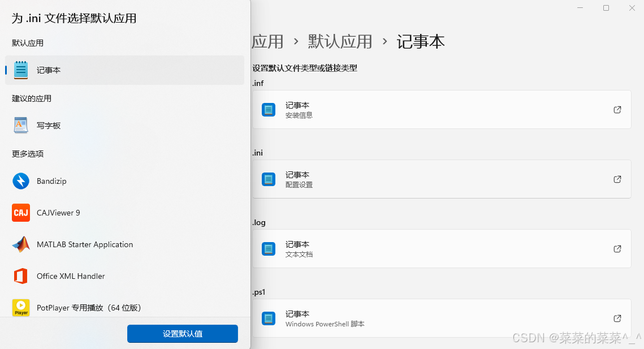The width and height of the screenshot is (644, 349).
Task: Open external link icon for .log
Action: (x=617, y=249)
